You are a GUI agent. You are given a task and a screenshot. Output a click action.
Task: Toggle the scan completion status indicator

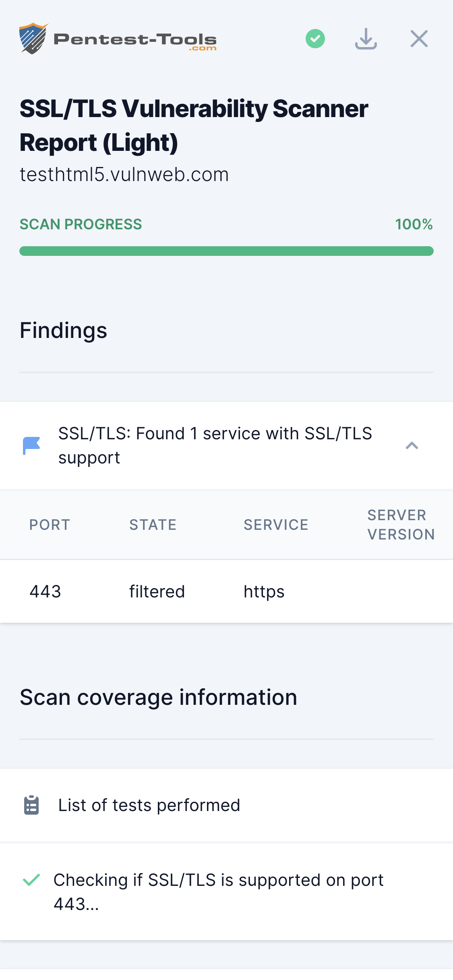click(x=315, y=39)
